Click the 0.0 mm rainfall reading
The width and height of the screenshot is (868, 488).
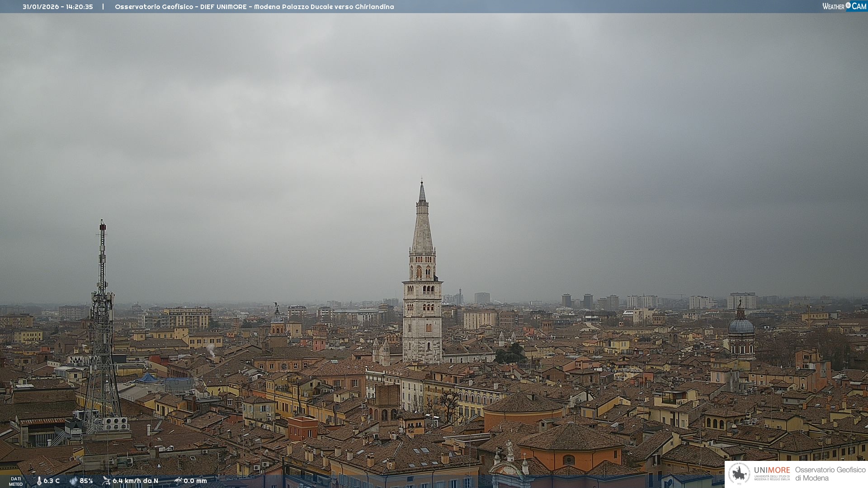[x=195, y=481]
